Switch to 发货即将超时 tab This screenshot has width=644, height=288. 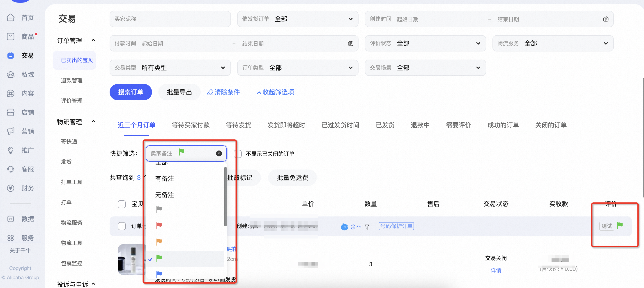[286, 125]
